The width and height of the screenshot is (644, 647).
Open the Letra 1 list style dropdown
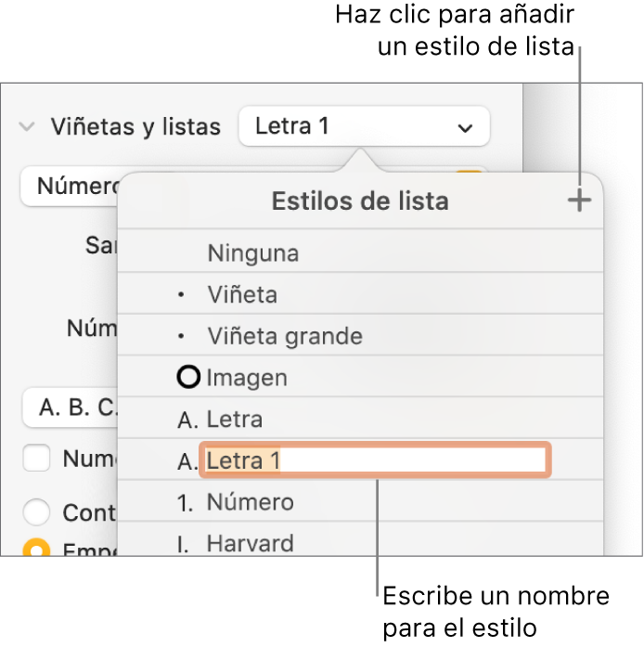pos(365,126)
